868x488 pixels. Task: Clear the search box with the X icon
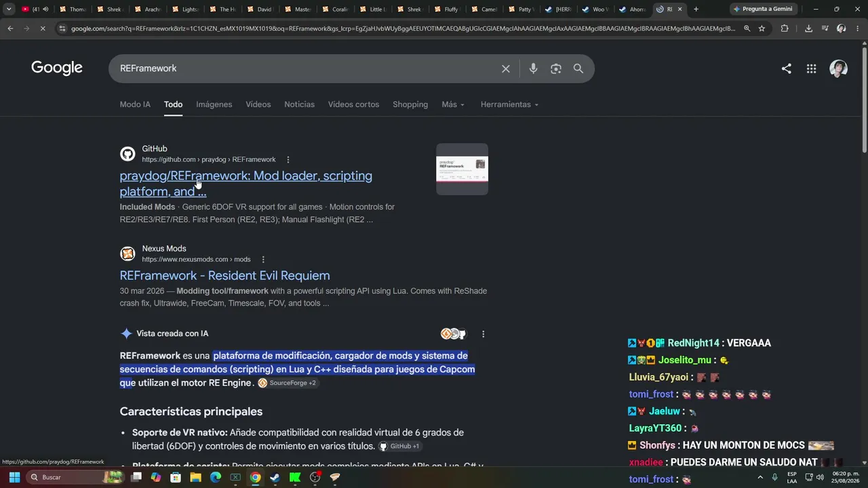coord(506,68)
